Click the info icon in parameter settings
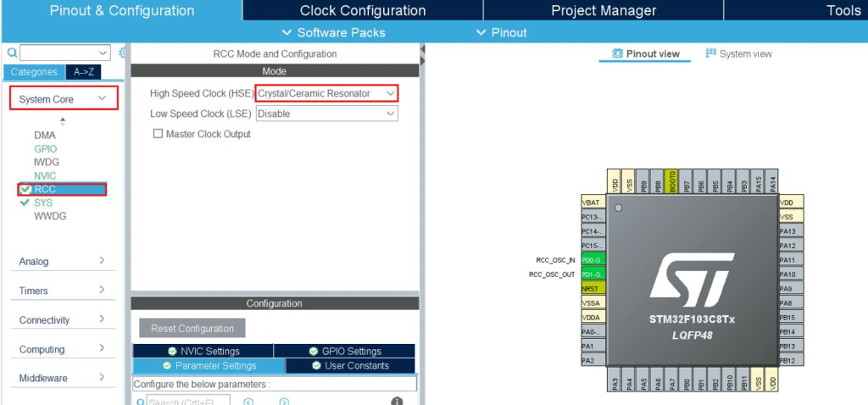Screen dimensions: 868x405 (397, 401)
